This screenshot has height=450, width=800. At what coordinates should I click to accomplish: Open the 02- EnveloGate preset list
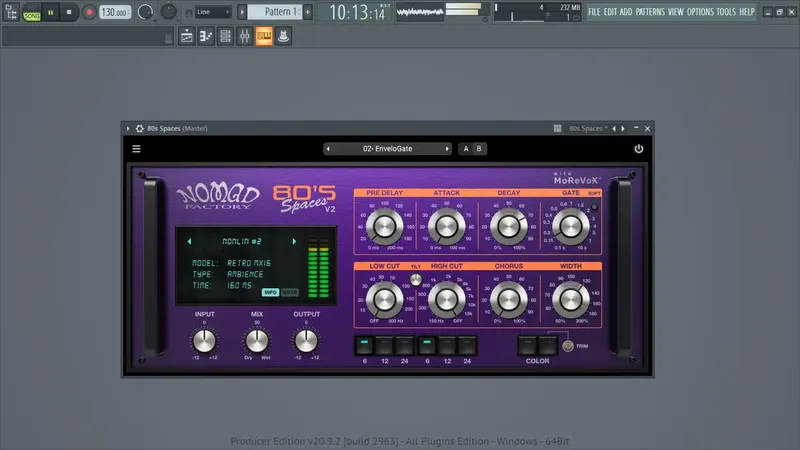click(387, 149)
